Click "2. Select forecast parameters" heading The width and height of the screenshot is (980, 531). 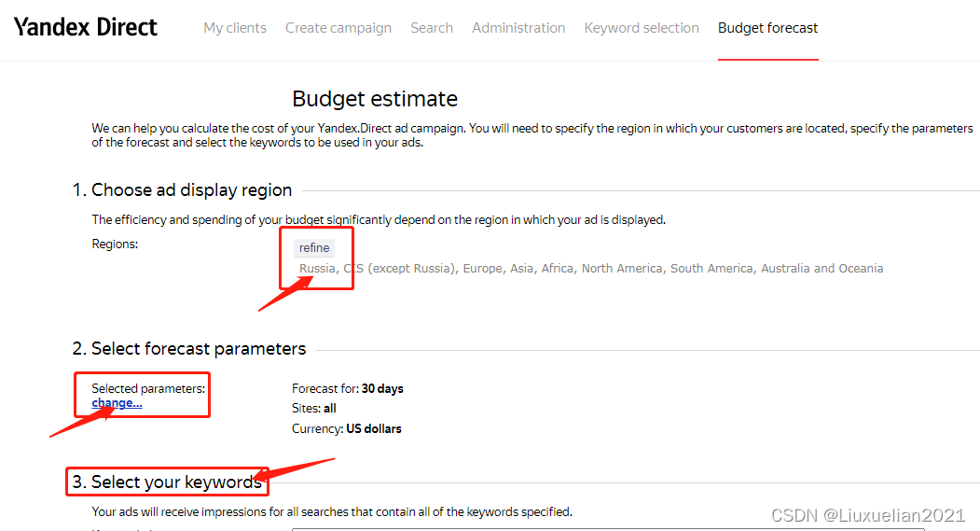(x=188, y=348)
